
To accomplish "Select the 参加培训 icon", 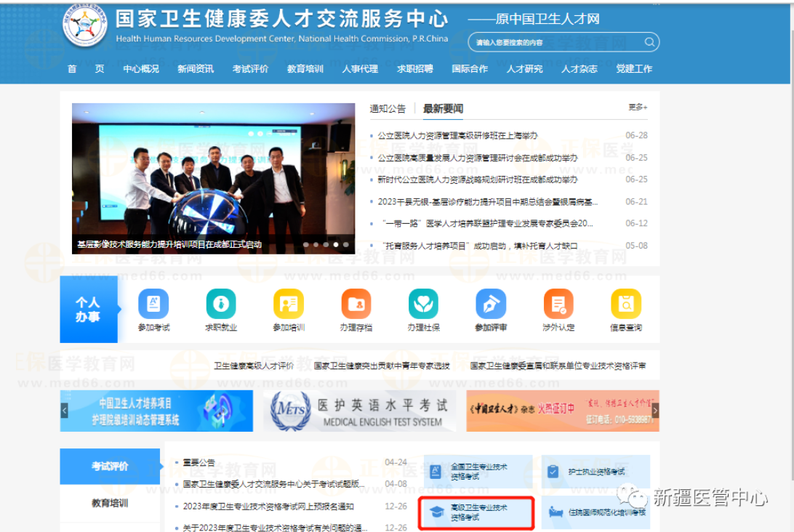I will pyautogui.click(x=289, y=304).
